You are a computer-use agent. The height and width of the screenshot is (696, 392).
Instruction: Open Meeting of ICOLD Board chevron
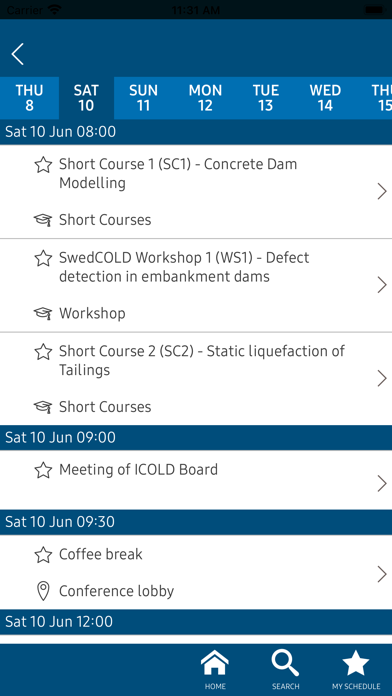382,484
